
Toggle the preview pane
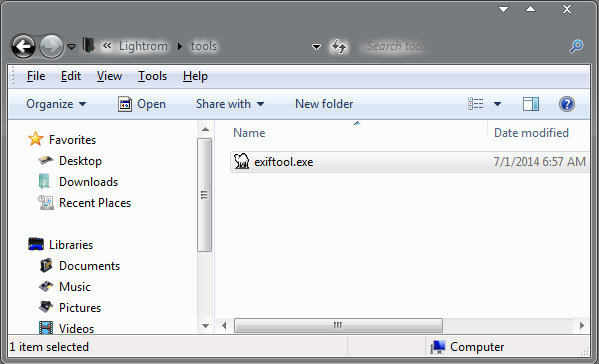point(531,104)
